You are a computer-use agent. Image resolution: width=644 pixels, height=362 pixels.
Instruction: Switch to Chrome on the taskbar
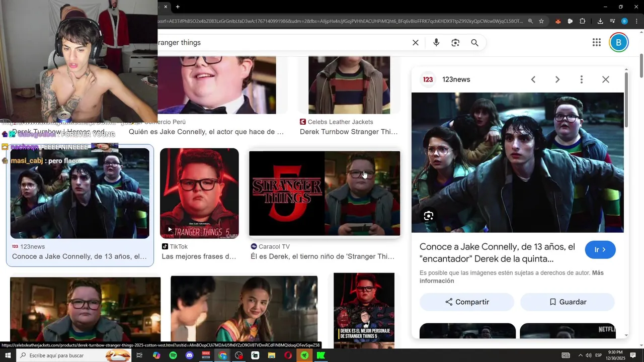[222, 355]
